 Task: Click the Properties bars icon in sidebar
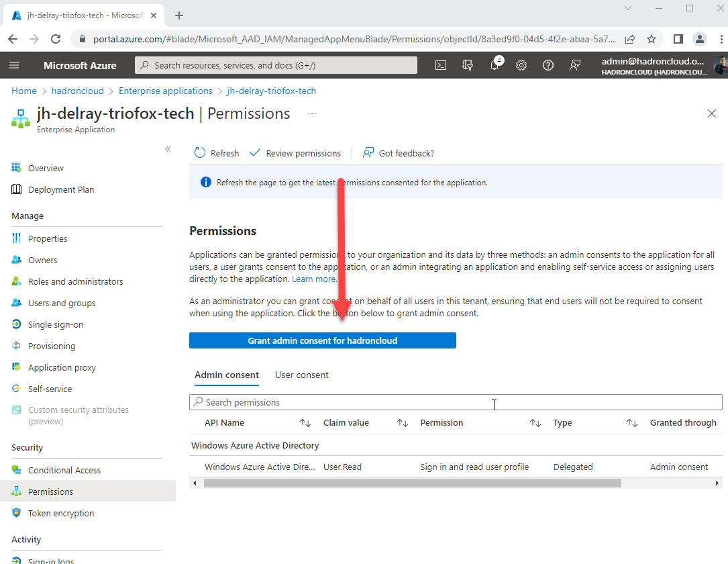point(16,238)
